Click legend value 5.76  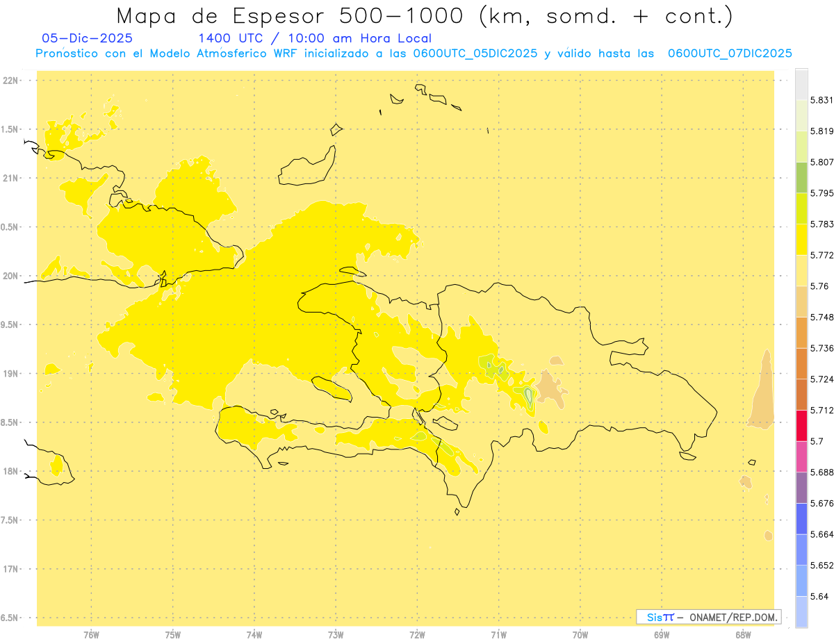coord(819,286)
